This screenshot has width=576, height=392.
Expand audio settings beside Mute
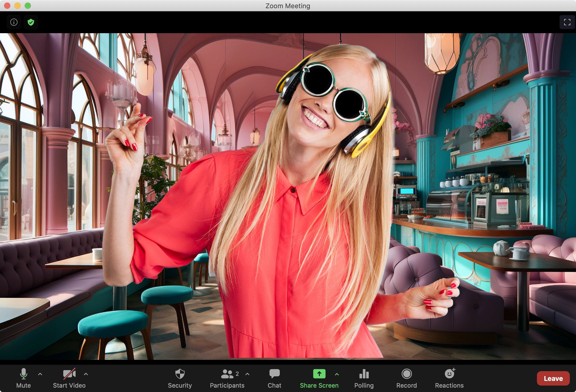pos(40,375)
